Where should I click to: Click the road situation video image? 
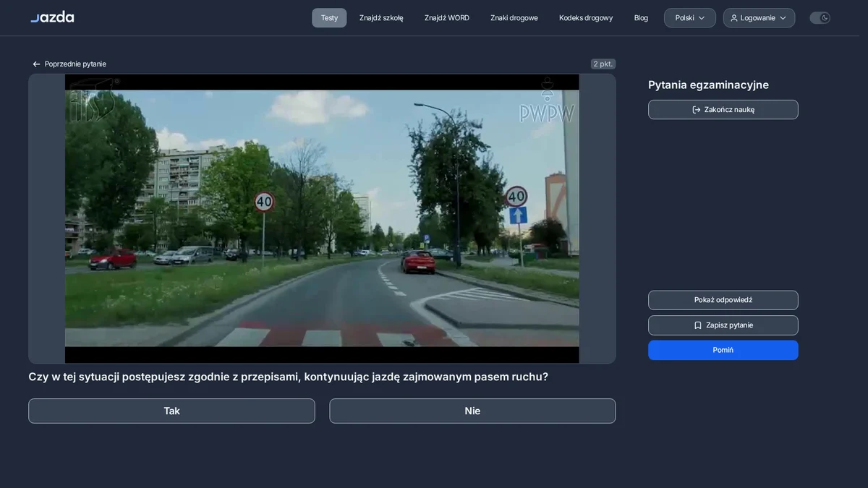click(x=322, y=218)
